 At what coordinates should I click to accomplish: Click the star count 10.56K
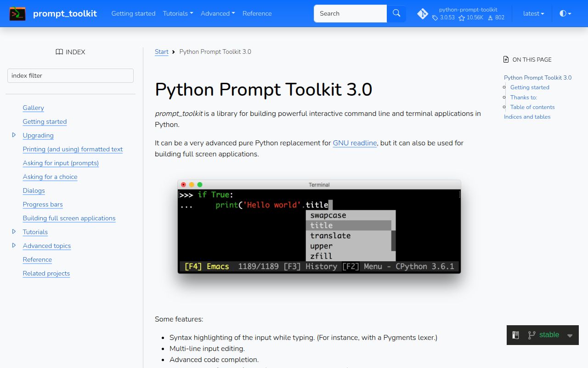(471, 17)
